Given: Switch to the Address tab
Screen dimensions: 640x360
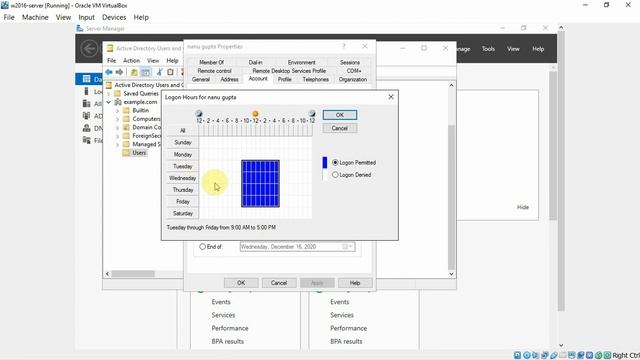Looking at the screenshot, I should (x=229, y=80).
